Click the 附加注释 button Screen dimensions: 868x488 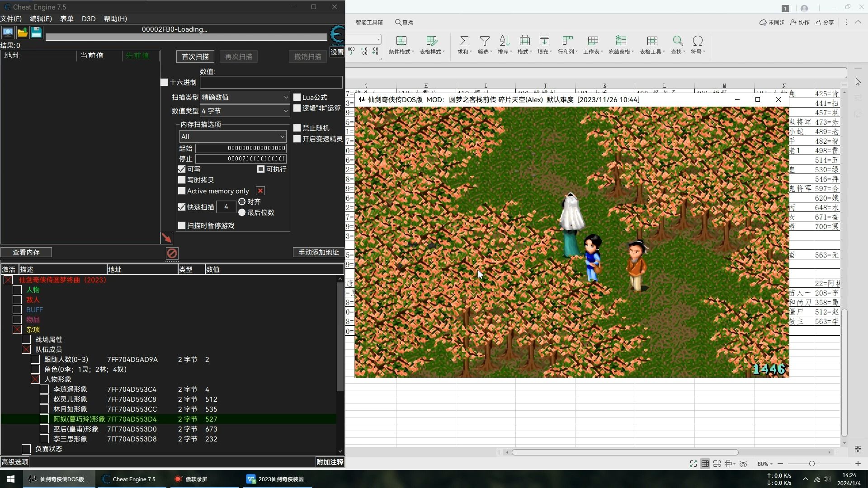click(x=330, y=462)
